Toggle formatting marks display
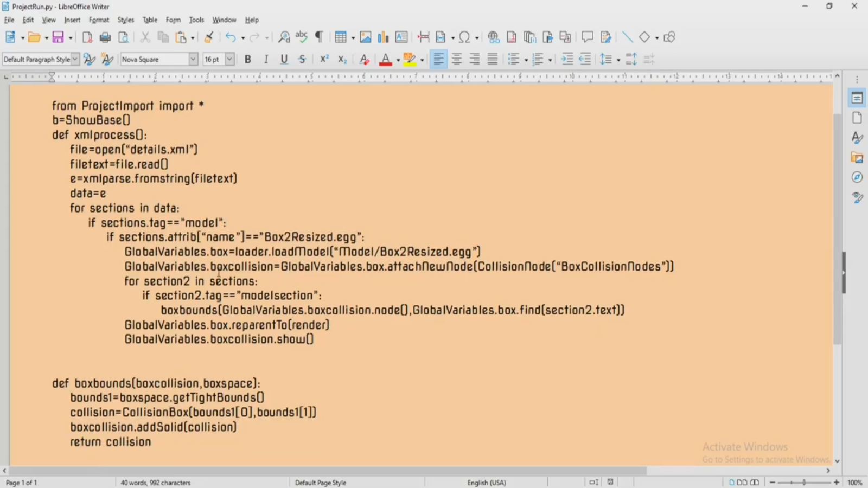 (320, 37)
